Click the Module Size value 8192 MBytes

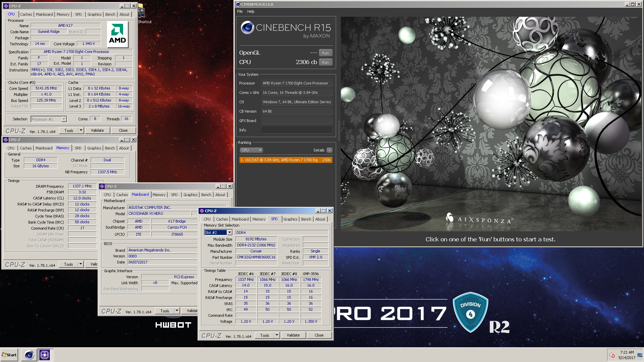(256, 239)
